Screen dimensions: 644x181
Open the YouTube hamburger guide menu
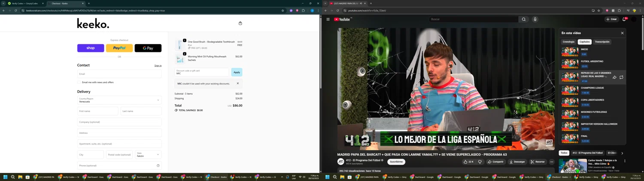(328, 19)
